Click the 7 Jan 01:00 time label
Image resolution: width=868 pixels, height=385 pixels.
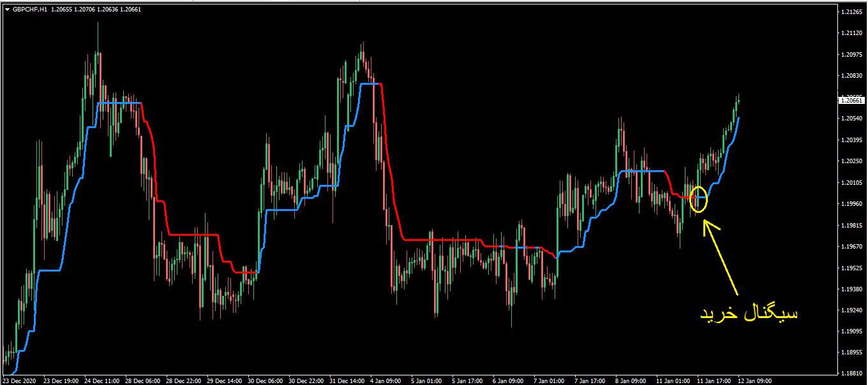(x=549, y=381)
